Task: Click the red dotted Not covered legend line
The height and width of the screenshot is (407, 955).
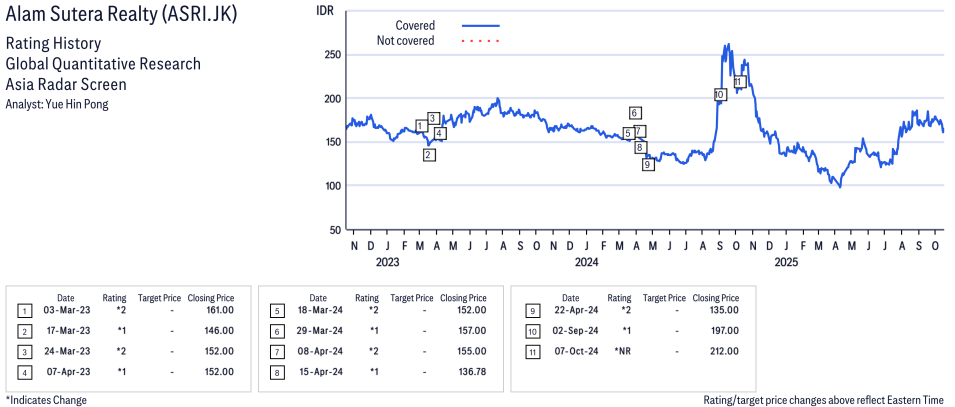Action: (x=481, y=41)
